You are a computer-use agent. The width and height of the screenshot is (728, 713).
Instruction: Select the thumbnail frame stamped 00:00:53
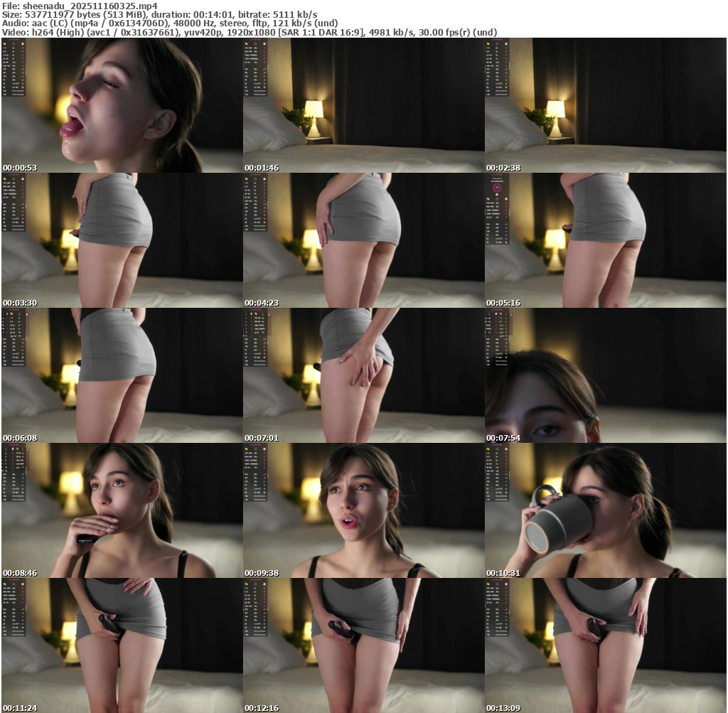122,105
